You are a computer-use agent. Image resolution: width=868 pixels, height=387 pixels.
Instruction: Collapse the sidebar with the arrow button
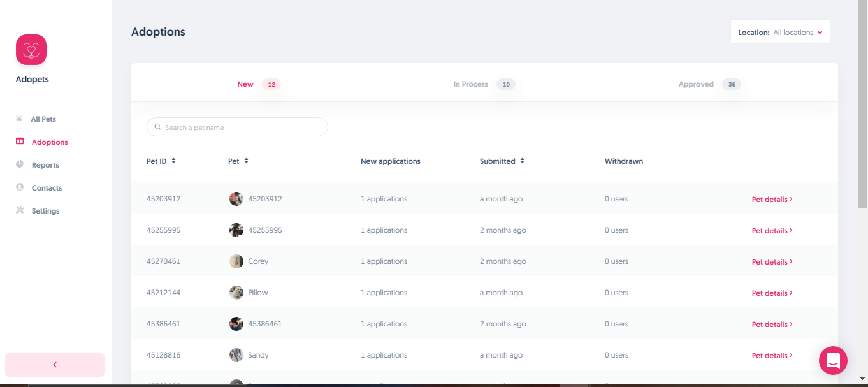(x=55, y=365)
